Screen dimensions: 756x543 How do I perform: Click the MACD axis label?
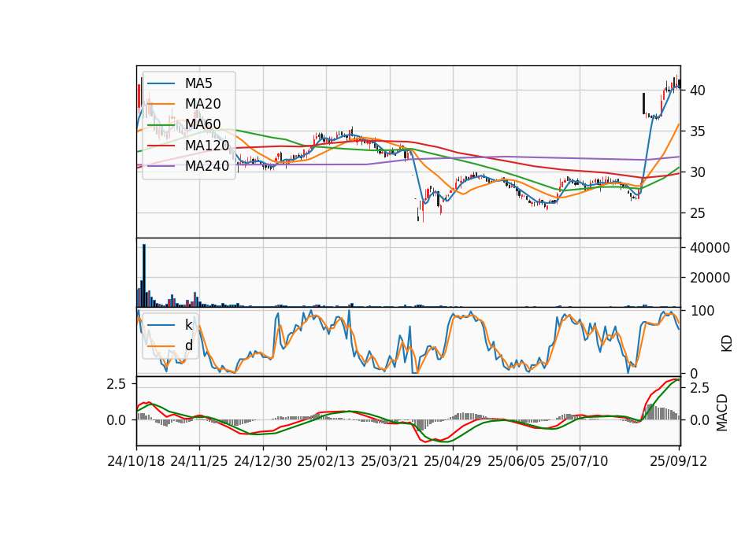(722, 412)
